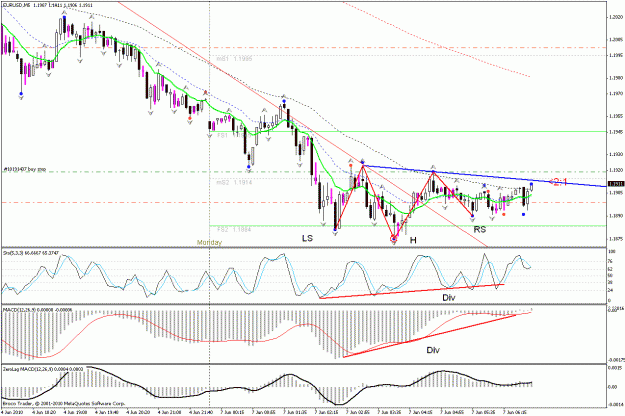625x416 pixels.
Task: Click the ZeroLag MACD indicator title
Action: coord(43,369)
